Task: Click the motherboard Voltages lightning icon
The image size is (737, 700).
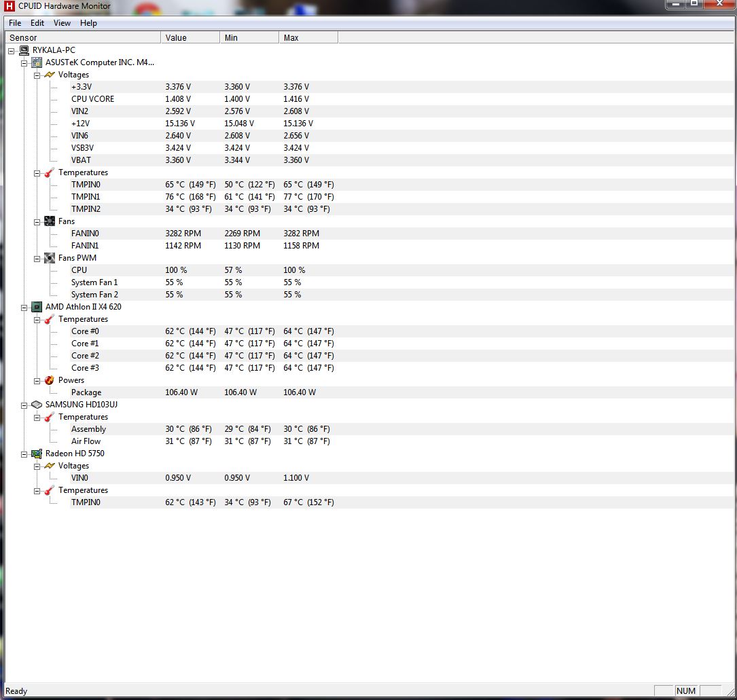Action: tap(50, 75)
